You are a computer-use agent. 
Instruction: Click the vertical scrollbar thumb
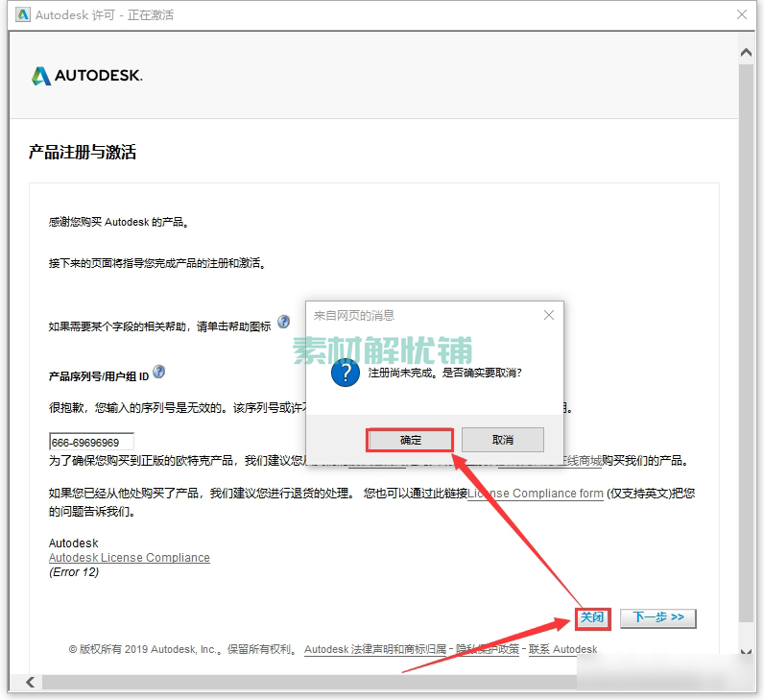coord(746,341)
